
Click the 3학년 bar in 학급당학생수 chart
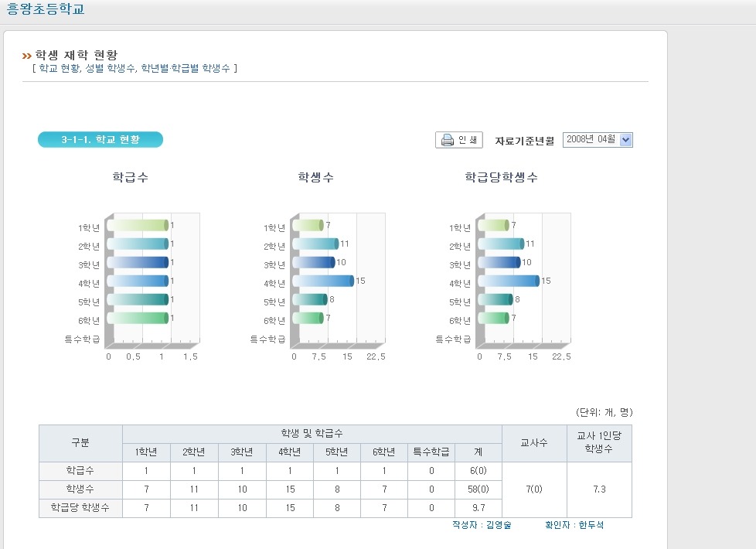tap(499, 262)
